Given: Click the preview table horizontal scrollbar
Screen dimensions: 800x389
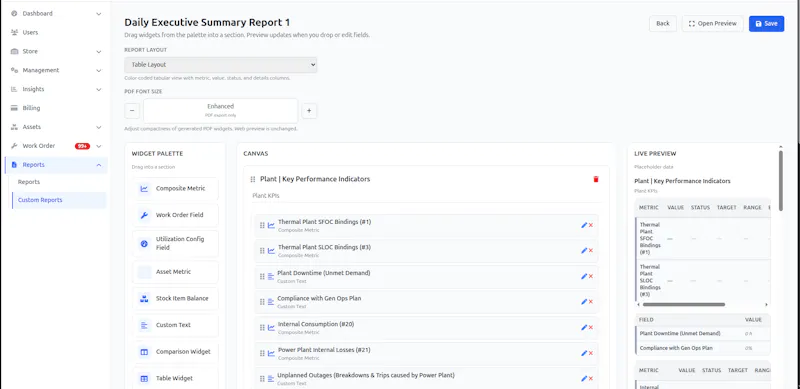Looking at the screenshot, I should click(x=684, y=305).
